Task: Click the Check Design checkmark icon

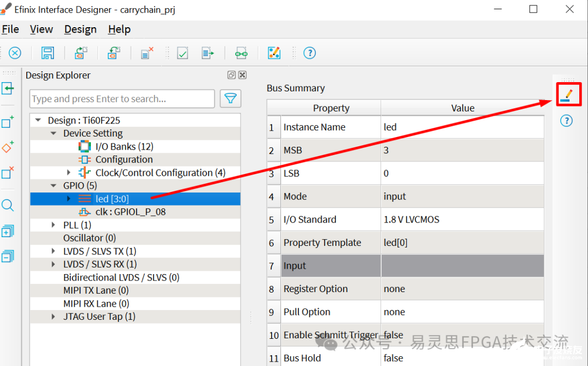Action: click(x=182, y=53)
